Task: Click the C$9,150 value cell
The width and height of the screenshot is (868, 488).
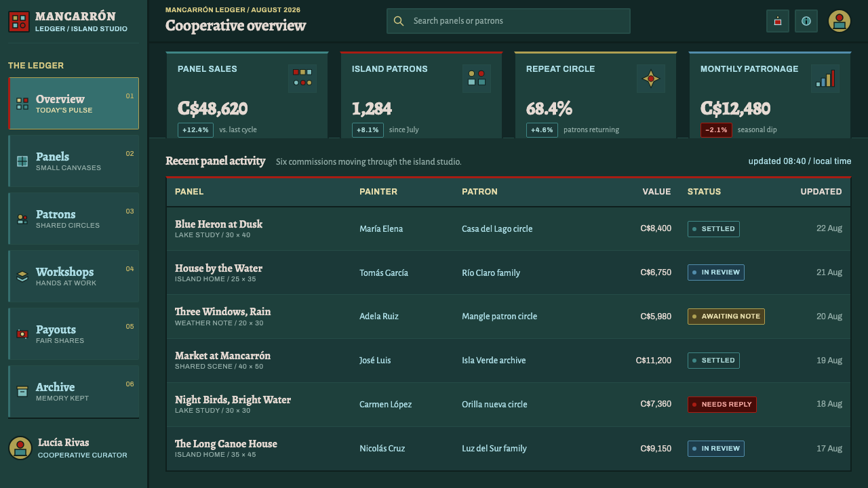Action: 656,449
